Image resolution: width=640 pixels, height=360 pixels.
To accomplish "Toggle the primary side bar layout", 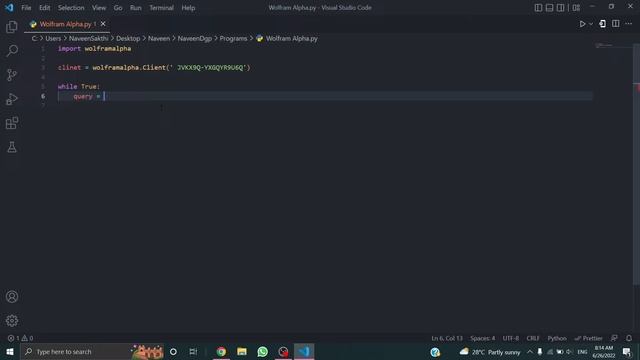I will (538, 8).
